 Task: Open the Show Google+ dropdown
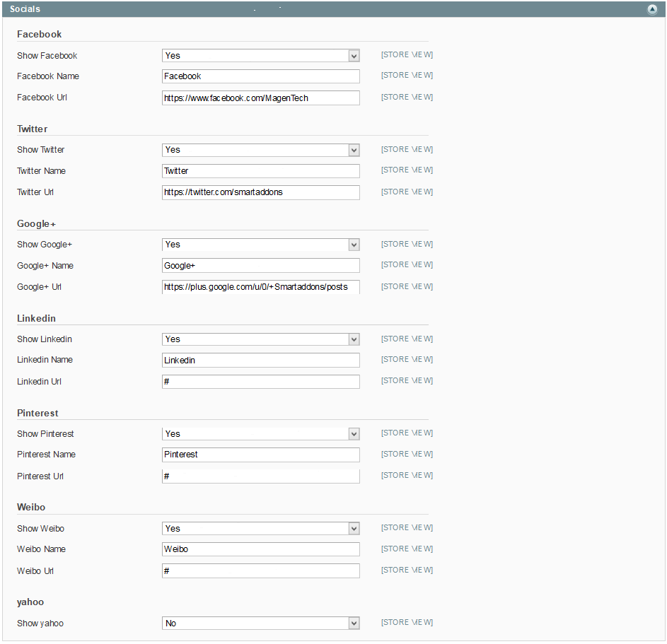261,245
